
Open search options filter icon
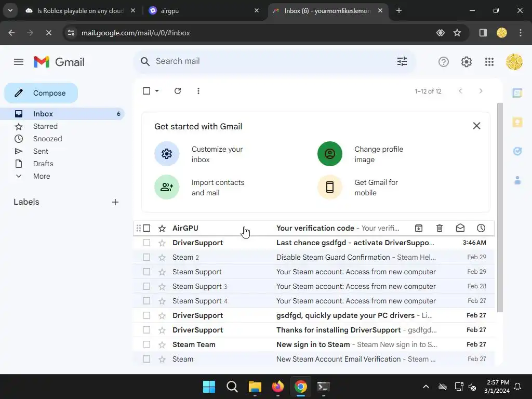click(402, 61)
